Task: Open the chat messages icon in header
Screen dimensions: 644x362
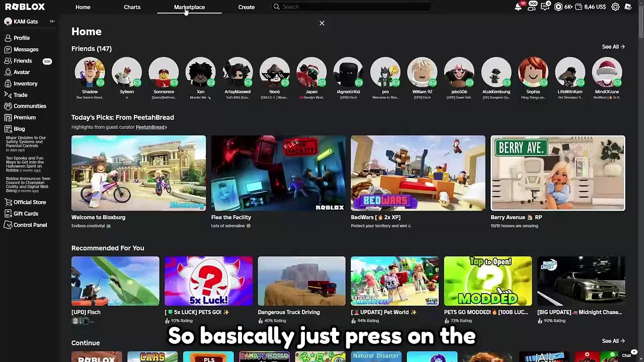Action: pyautogui.click(x=545, y=7)
